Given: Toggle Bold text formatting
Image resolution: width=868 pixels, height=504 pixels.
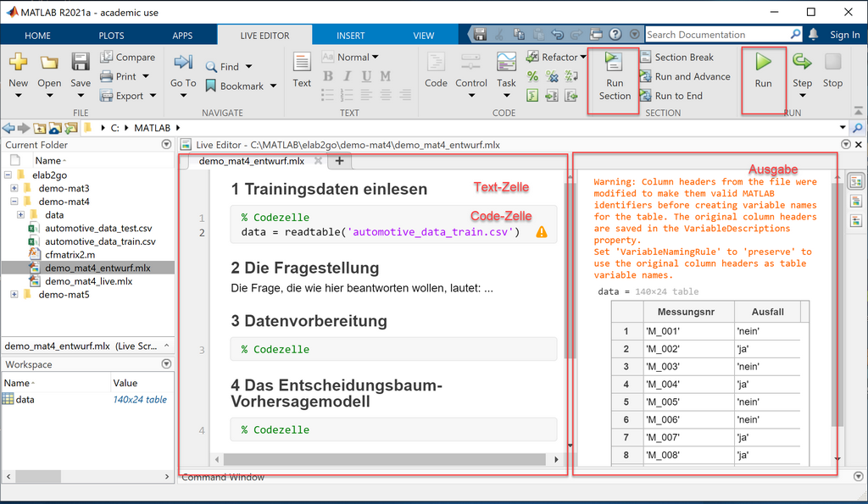Looking at the screenshot, I should [328, 75].
